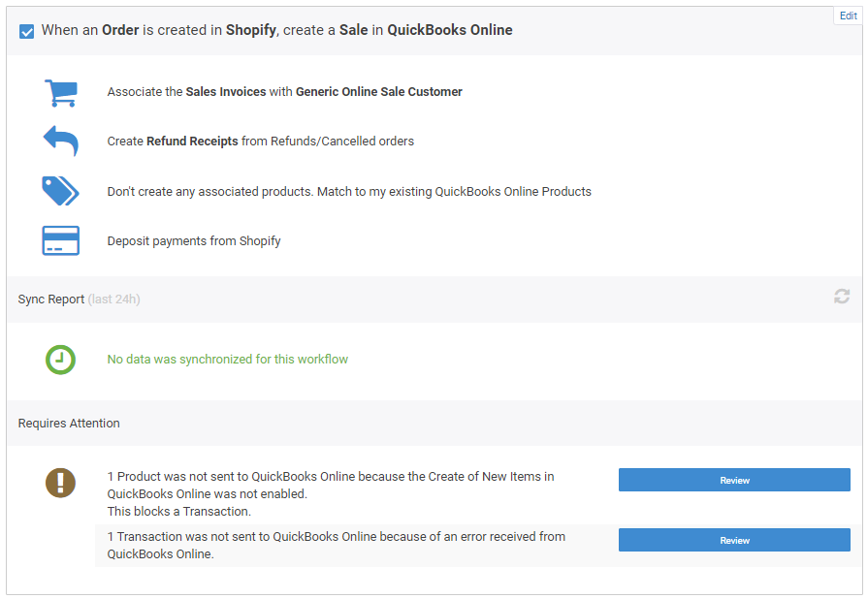Click the Edit link at top right
868x599 pixels.
[848, 16]
